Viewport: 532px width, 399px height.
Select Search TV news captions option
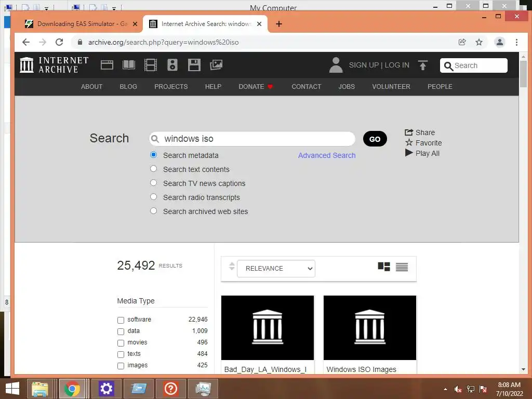coord(154,183)
